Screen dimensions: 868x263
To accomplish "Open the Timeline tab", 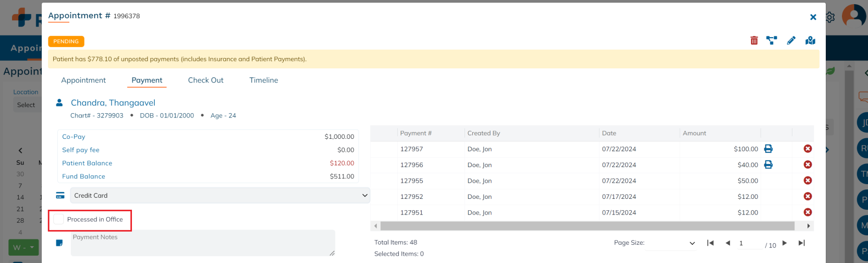I will click(263, 80).
